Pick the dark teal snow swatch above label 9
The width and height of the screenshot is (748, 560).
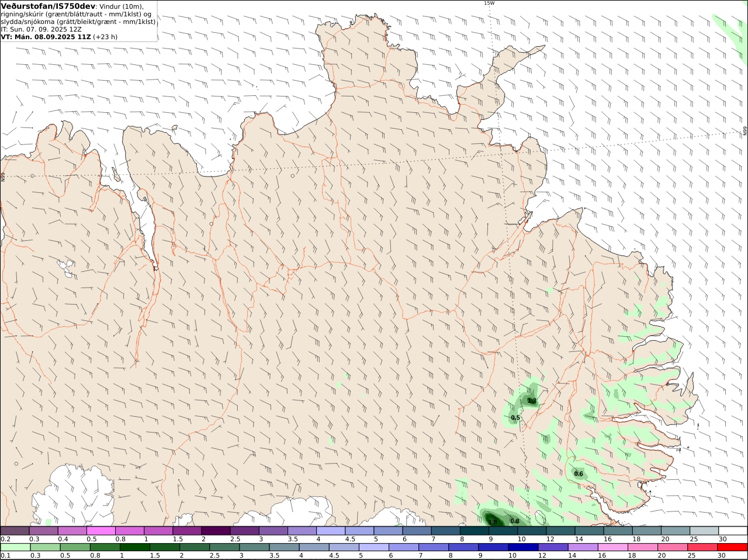(503, 530)
